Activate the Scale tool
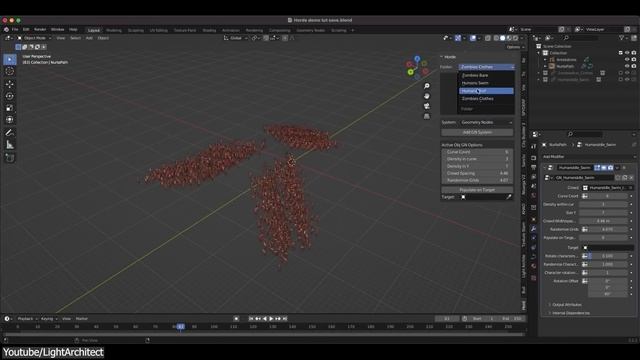The width and height of the screenshot is (640, 360). [10, 108]
